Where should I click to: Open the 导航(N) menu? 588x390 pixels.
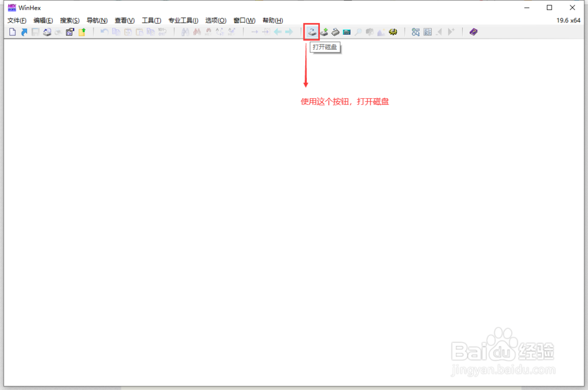(97, 21)
